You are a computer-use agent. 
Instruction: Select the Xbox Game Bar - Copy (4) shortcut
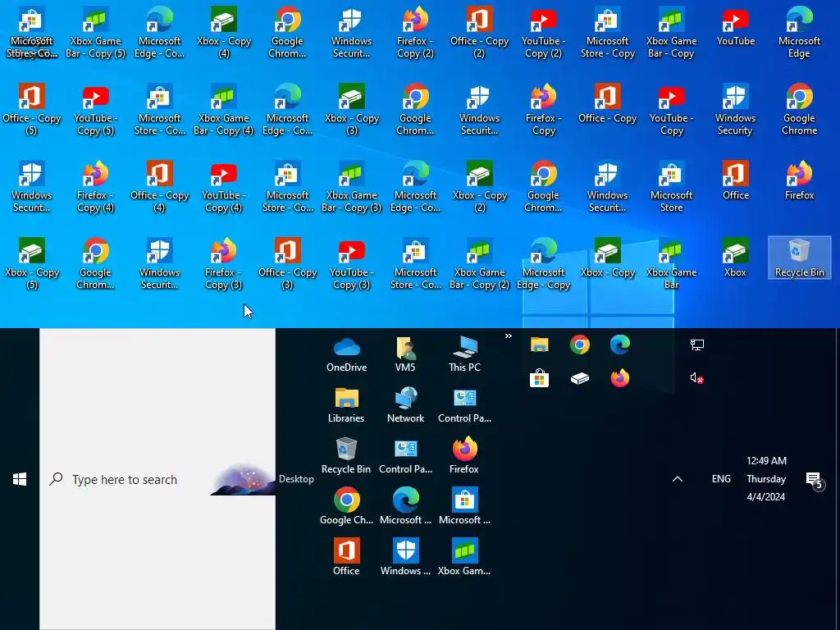tap(223, 111)
